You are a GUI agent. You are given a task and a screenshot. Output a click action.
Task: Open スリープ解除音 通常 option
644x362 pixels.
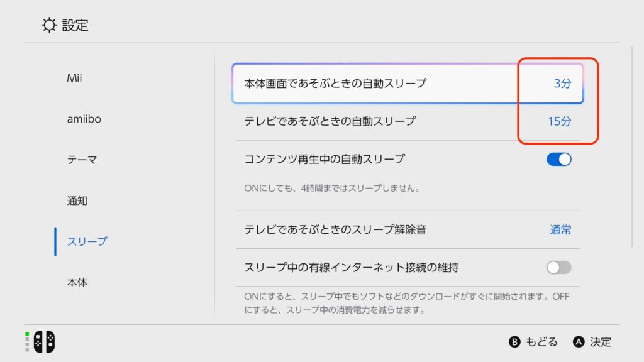tap(560, 230)
